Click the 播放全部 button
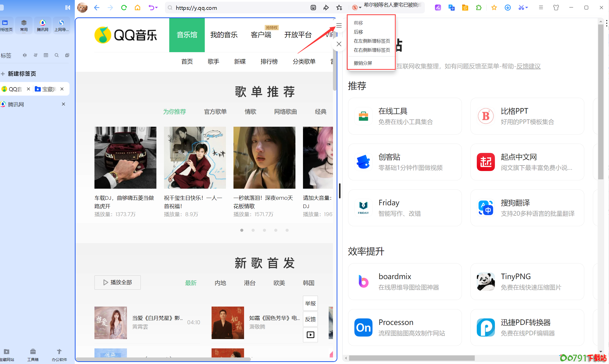Image resolution: width=609 pixels, height=364 pixels. (117, 282)
